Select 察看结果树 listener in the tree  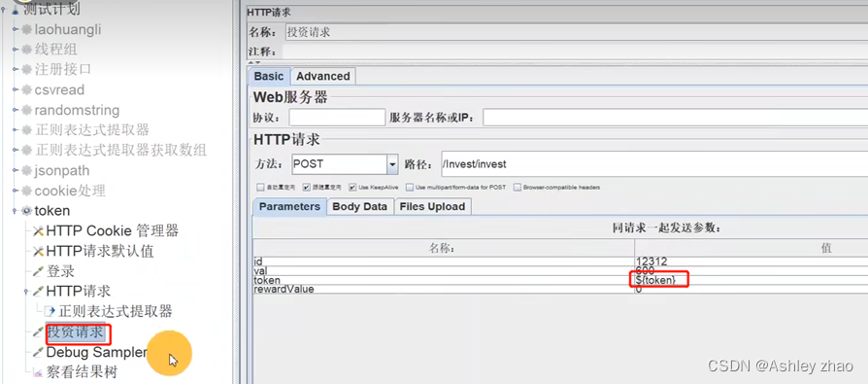pos(82,371)
